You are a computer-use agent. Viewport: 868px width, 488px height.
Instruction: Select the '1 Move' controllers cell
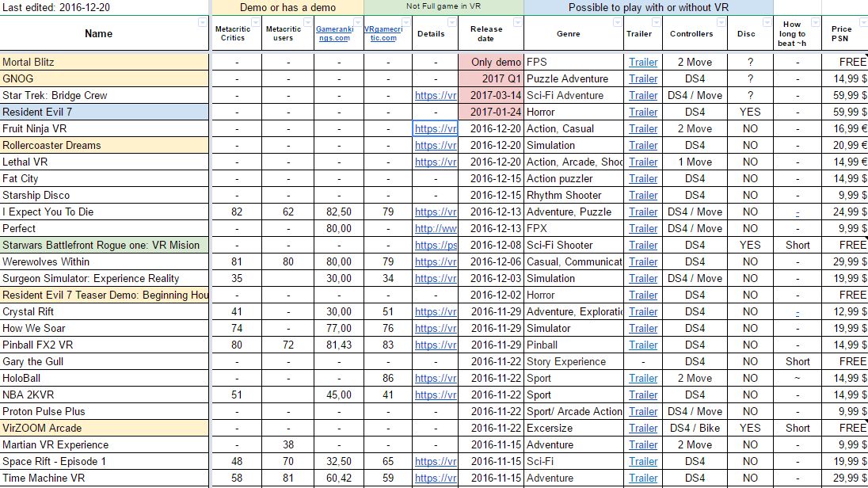695,162
